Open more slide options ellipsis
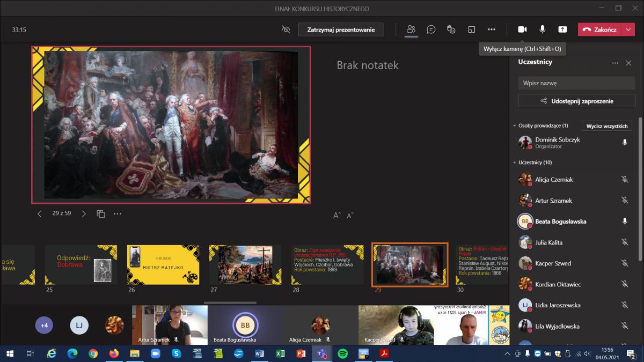 tap(118, 213)
